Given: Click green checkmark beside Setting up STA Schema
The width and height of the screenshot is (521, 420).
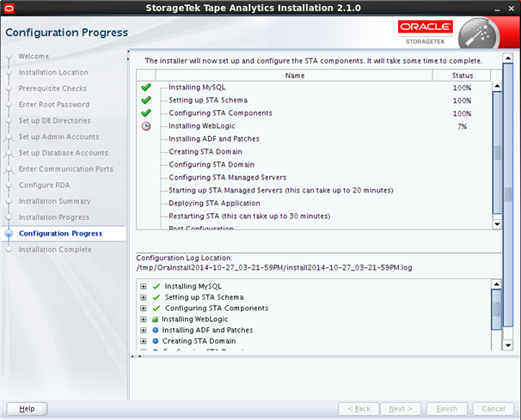Looking at the screenshot, I should click(146, 100).
